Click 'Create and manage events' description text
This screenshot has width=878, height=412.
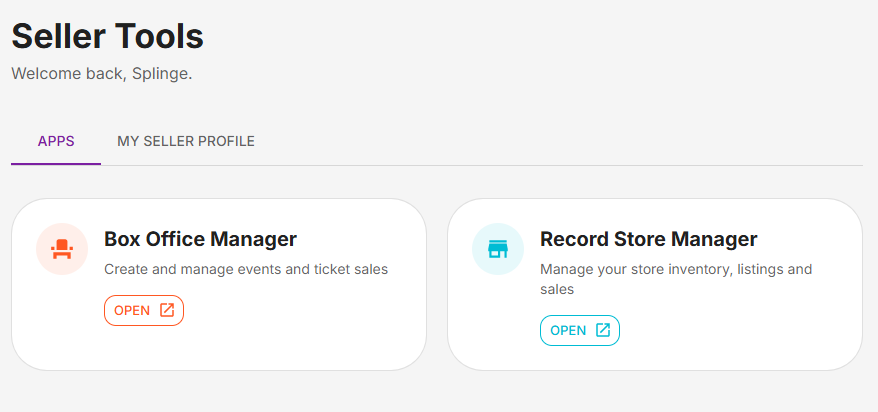click(246, 269)
